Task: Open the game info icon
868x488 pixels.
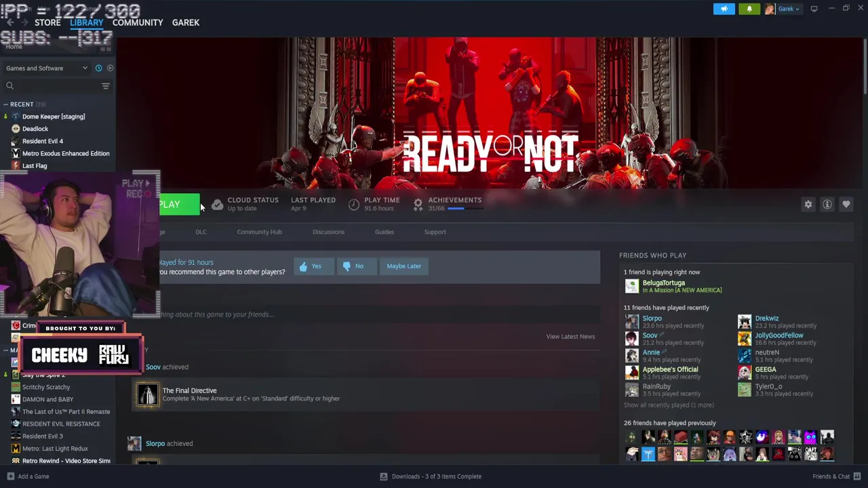Action: tap(827, 204)
